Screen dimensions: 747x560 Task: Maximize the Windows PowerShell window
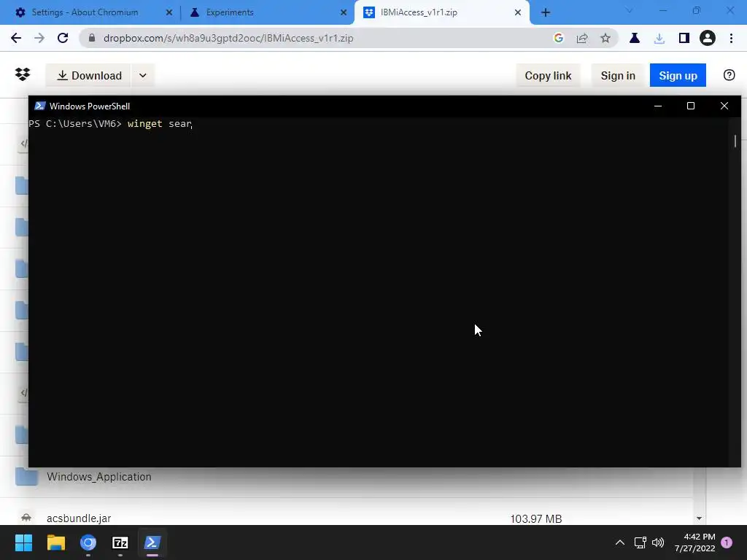pyautogui.click(x=691, y=106)
